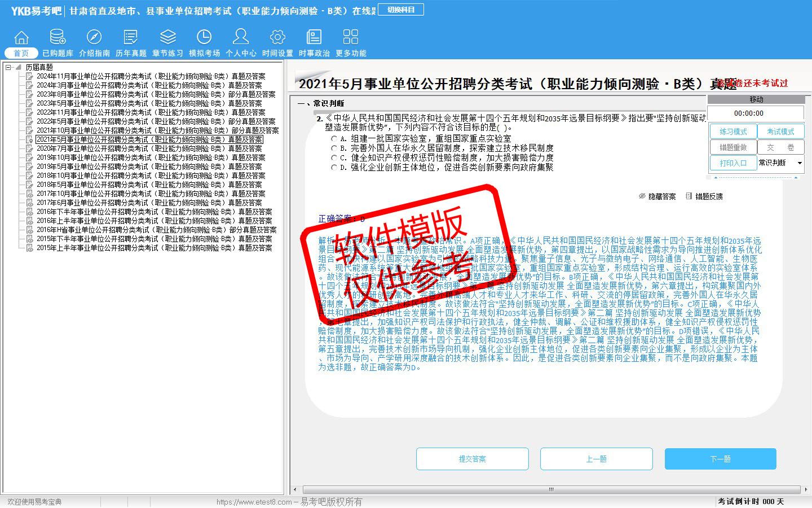Collapse the 历届真题 tree root
812x508 pixels.
[x=8, y=67]
